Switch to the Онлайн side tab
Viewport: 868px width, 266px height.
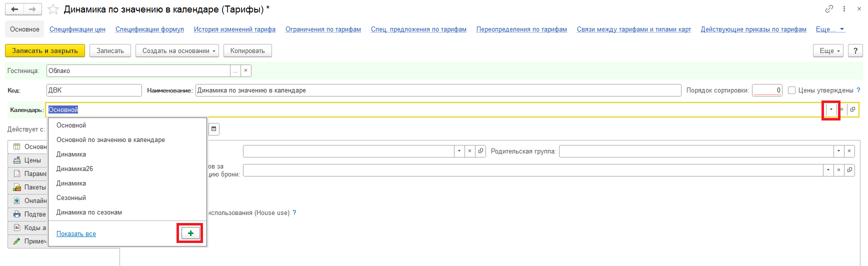click(x=28, y=201)
